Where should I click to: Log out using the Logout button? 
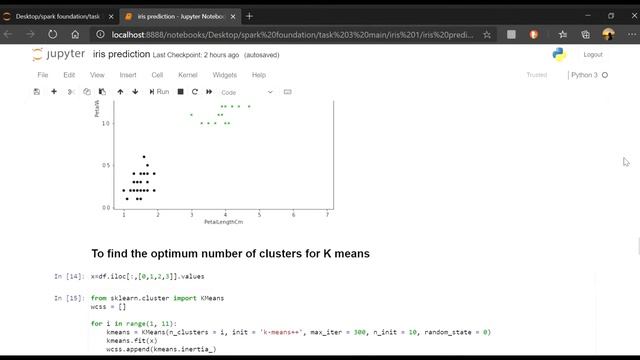tap(593, 54)
